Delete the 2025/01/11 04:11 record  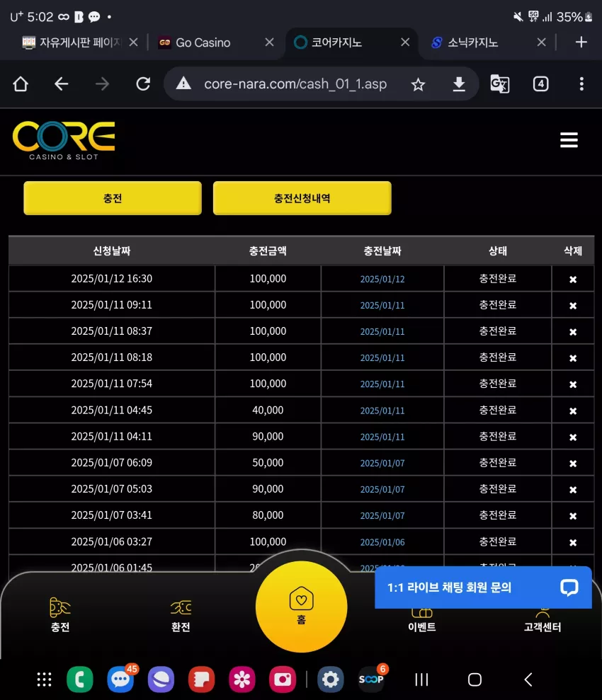pyautogui.click(x=573, y=437)
